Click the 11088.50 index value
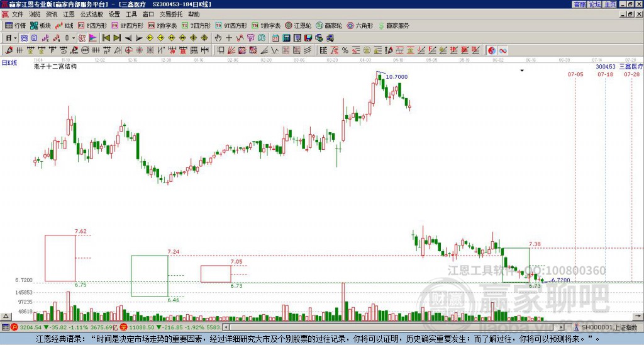Screen dimensions: 644x345 [x=141, y=328]
